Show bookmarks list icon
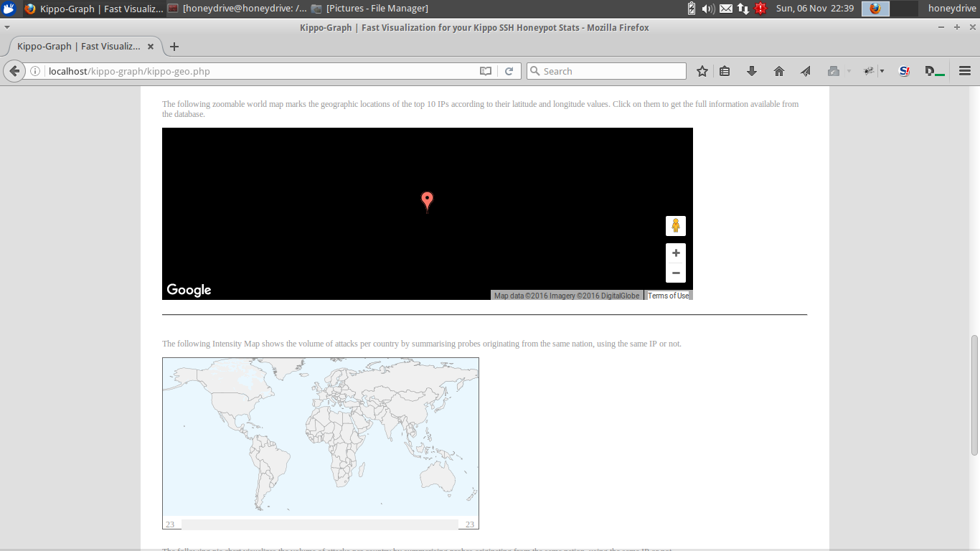980x551 pixels. (725, 71)
